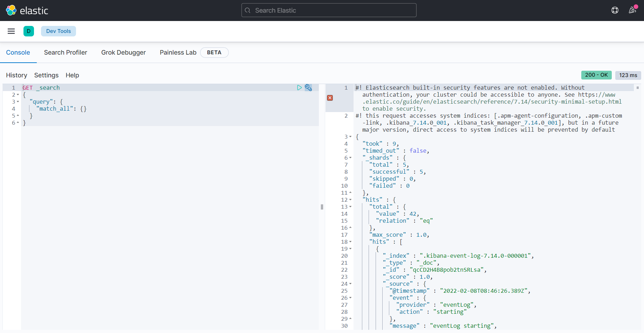Click the "action" : "starting" line
This screenshot has height=333, width=644.
pyautogui.click(x=431, y=312)
